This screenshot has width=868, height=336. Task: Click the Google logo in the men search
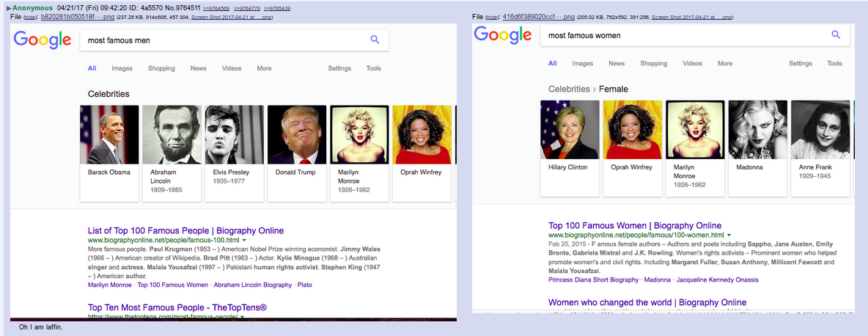pyautogui.click(x=43, y=40)
